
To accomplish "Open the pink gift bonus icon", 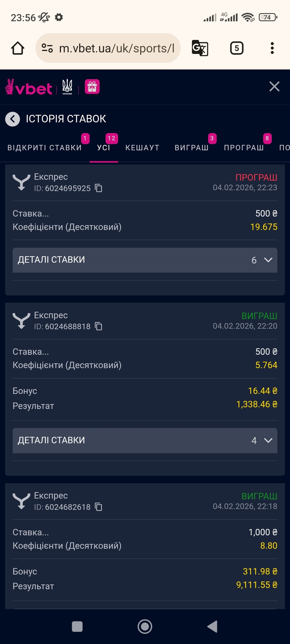I will coord(92,87).
